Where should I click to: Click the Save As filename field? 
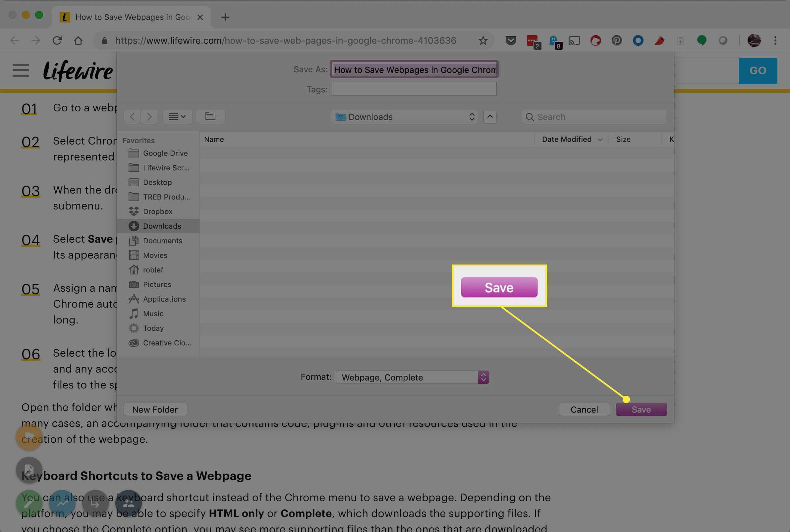(414, 69)
